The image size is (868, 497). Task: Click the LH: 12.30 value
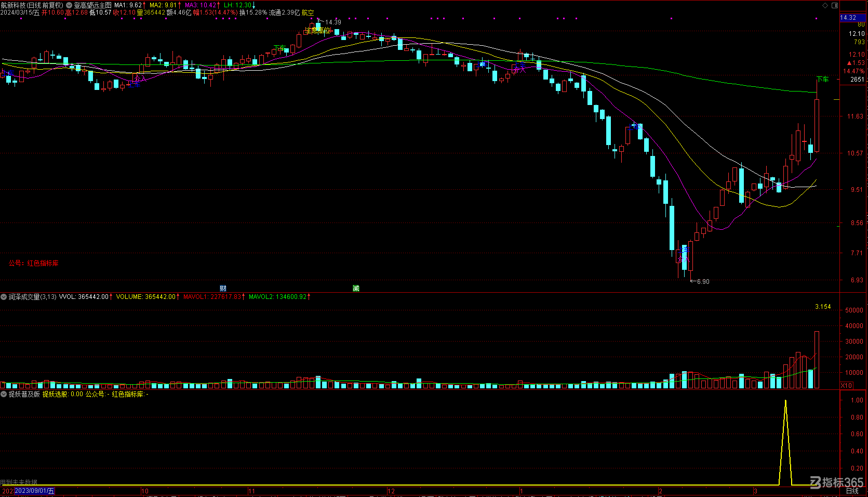click(238, 5)
